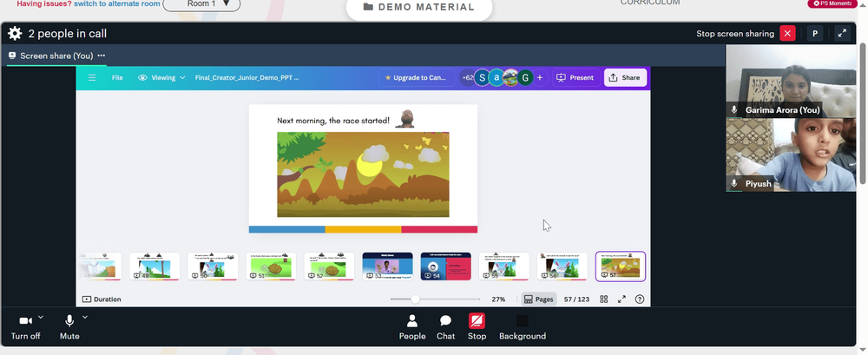Mute the microphone
This screenshot has height=355, width=868.
[69, 326]
